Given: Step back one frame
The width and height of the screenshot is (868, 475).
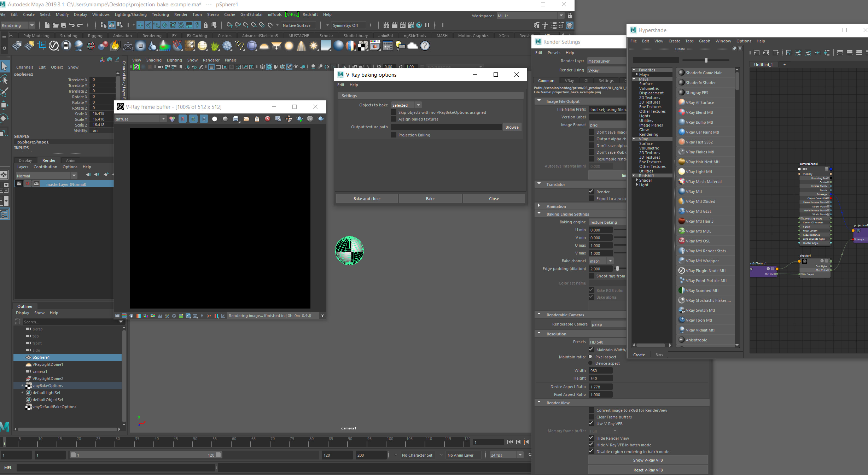Looking at the screenshot, I should pyautogui.click(x=518, y=442).
